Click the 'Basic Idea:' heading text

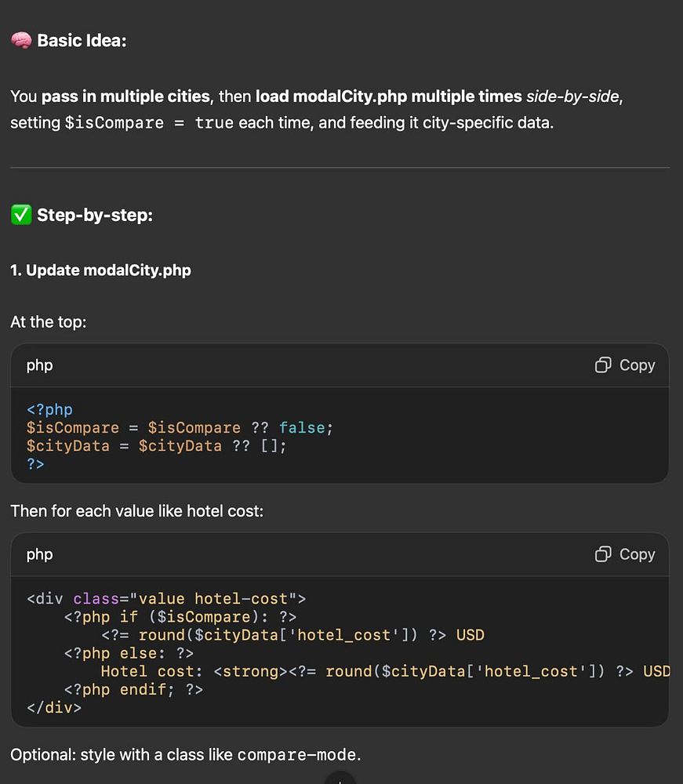(82, 41)
